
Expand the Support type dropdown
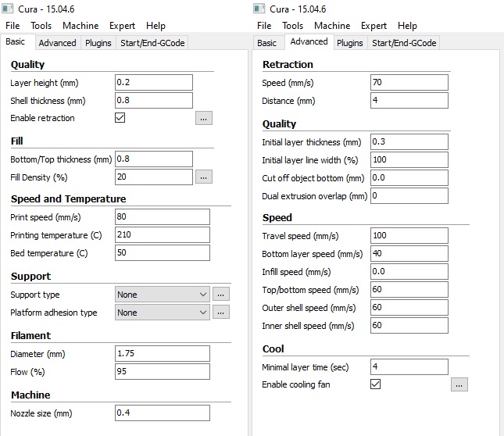click(163, 295)
